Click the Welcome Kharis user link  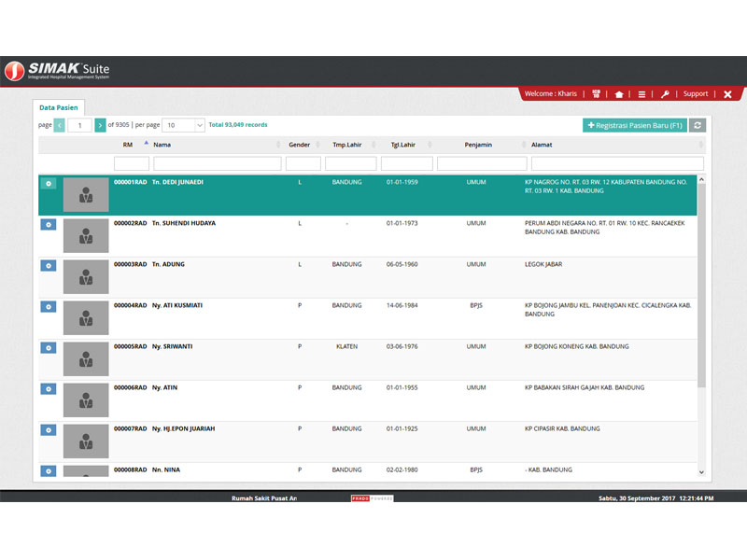point(551,94)
